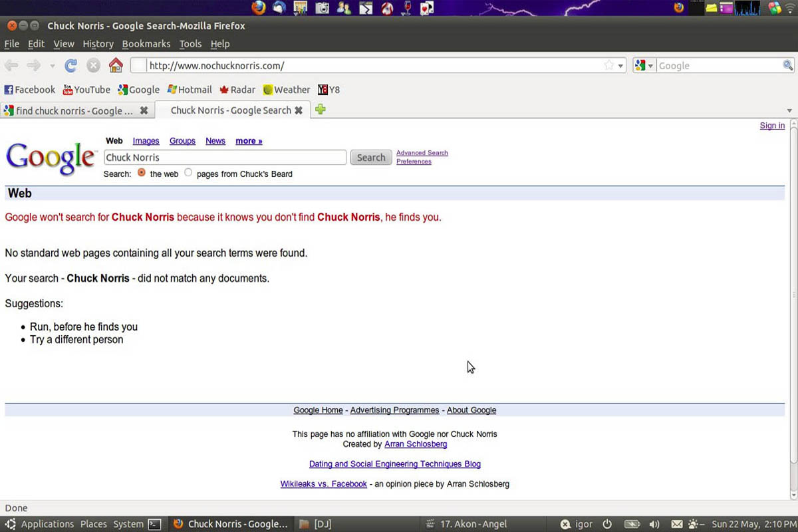Launch Thunderbird from the top panel
798x532 pixels.
pyautogui.click(x=279, y=8)
